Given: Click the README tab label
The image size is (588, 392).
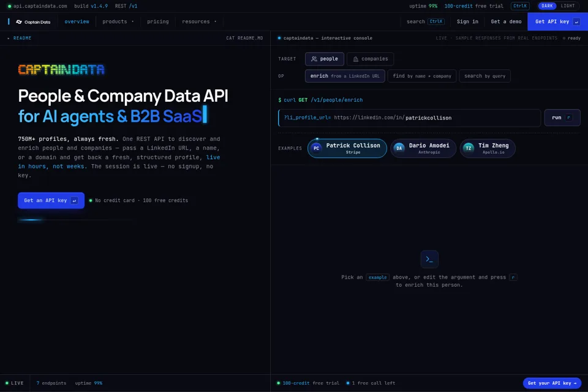Looking at the screenshot, I should pyautogui.click(x=22, y=38).
